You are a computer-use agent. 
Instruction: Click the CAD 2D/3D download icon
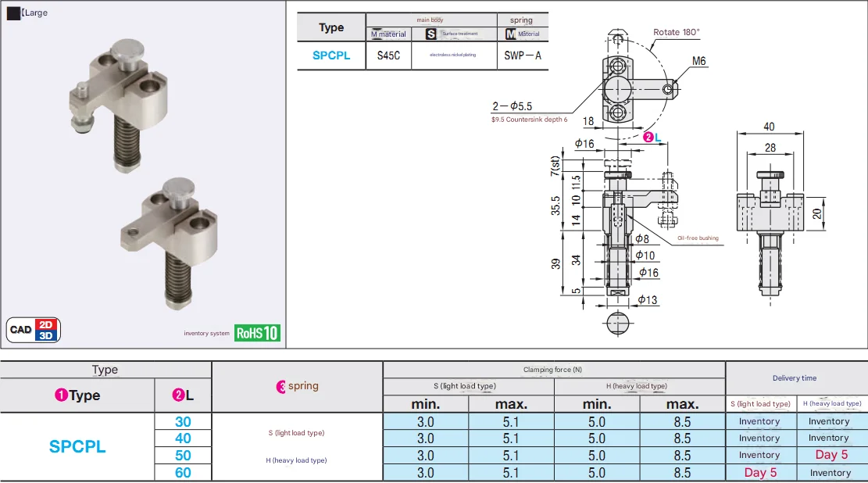point(34,330)
